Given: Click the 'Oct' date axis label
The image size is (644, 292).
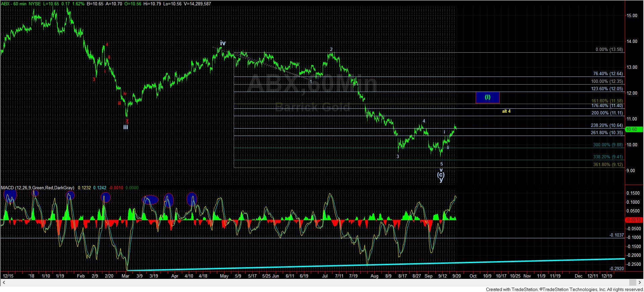Looking at the screenshot, I should click(x=473, y=276).
